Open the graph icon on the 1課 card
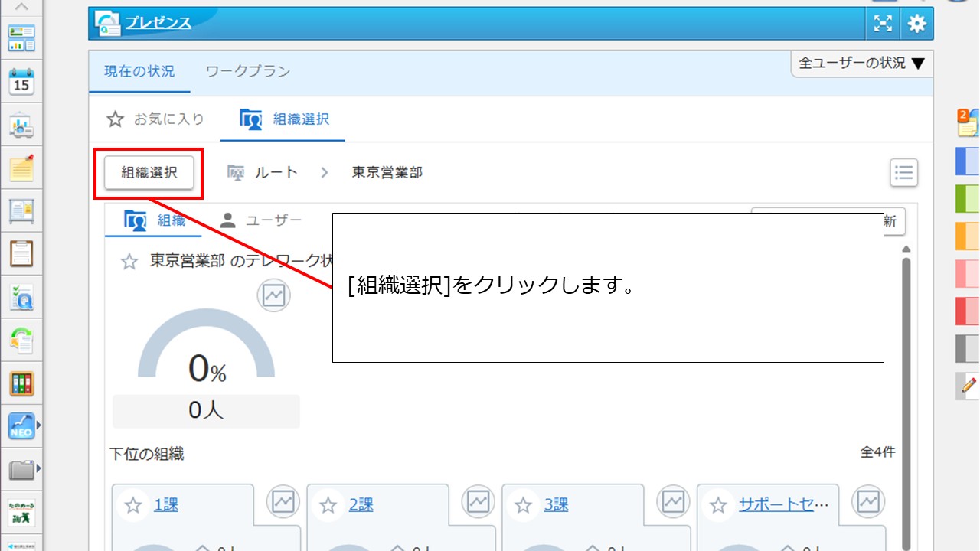 (283, 502)
